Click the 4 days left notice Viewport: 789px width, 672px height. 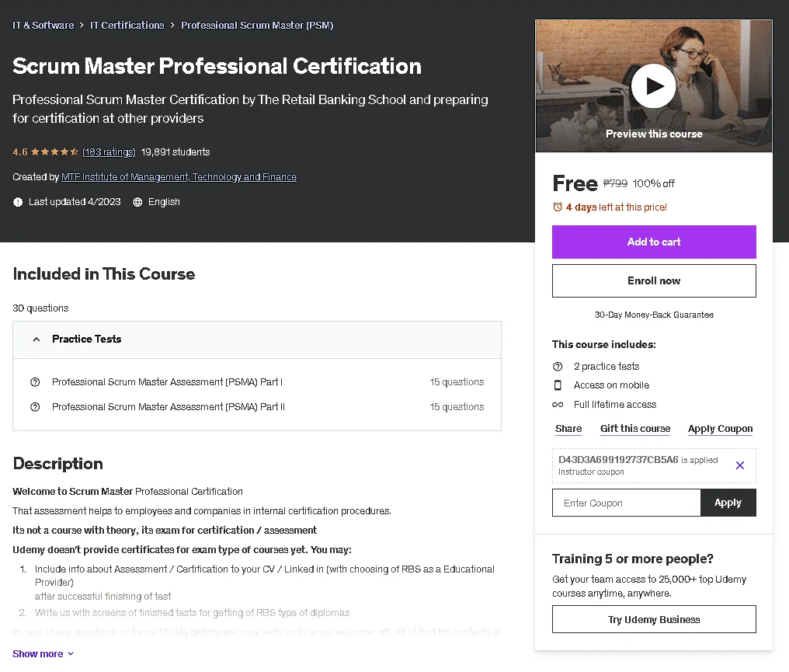pos(616,207)
